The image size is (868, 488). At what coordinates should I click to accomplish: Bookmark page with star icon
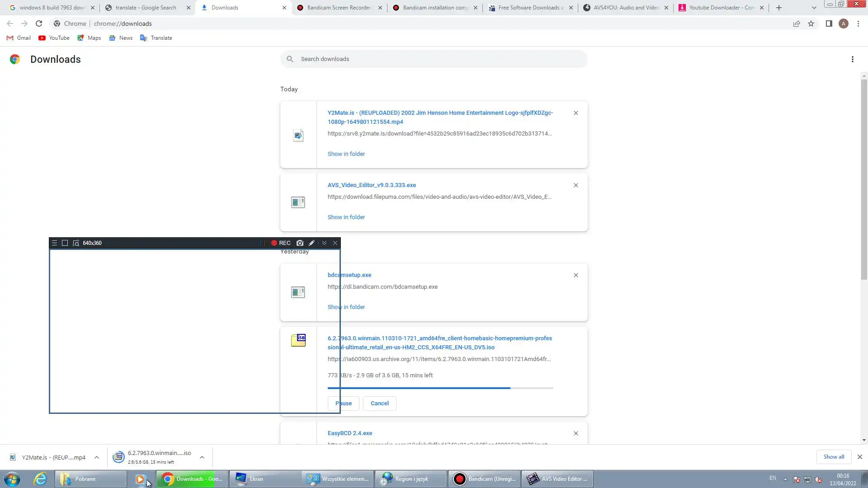pos(811,23)
